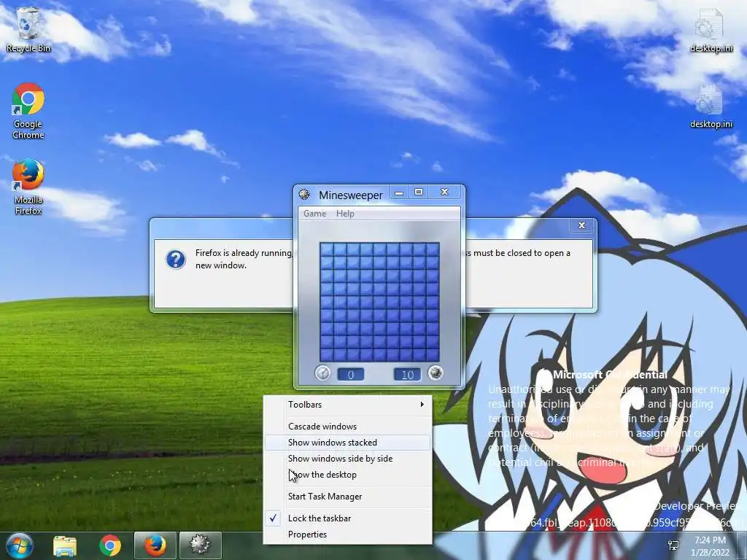The width and height of the screenshot is (747, 560).
Task: Click the Windows Start orb
Action: pyautogui.click(x=20, y=545)
